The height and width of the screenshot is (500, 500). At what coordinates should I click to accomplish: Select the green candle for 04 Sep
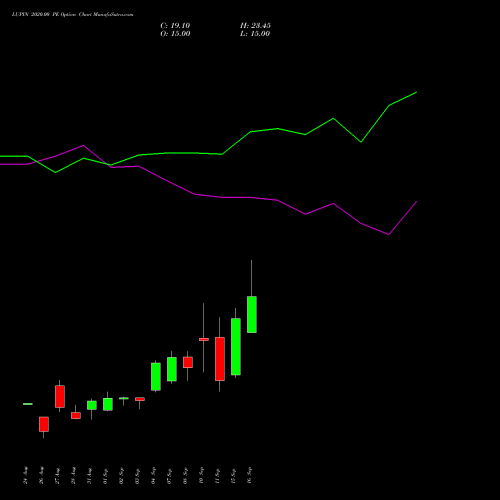pyautogui.click(x=156, y=377)
